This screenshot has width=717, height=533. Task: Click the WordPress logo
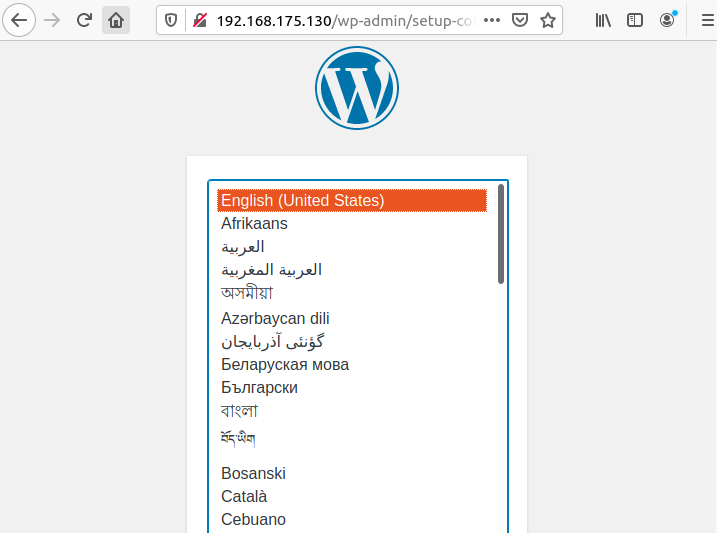(357, 88)
